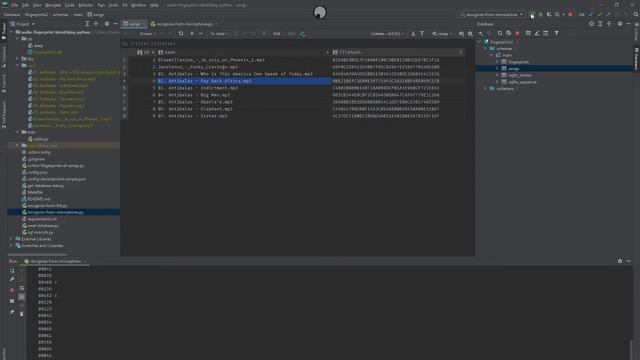Click the Run button in top toolbar

coord(532,14)
